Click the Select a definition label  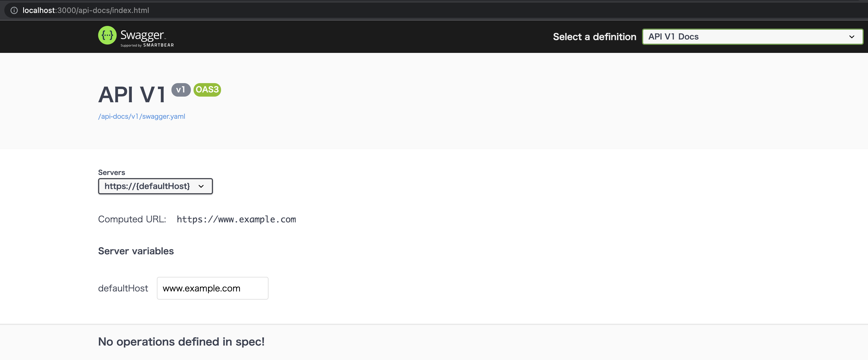(x=594, y=37)
